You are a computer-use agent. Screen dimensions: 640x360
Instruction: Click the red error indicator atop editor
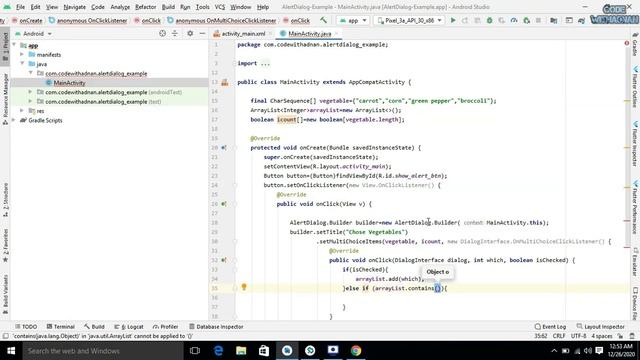(627, 43)
